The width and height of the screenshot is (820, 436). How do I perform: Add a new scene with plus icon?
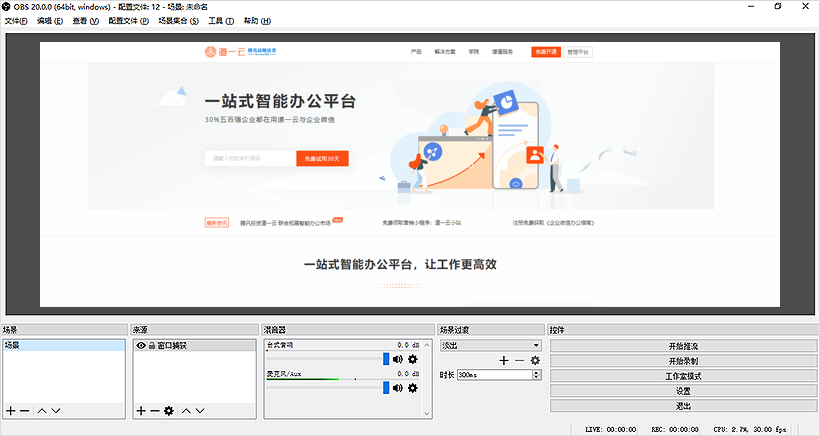tap(11, 411)
